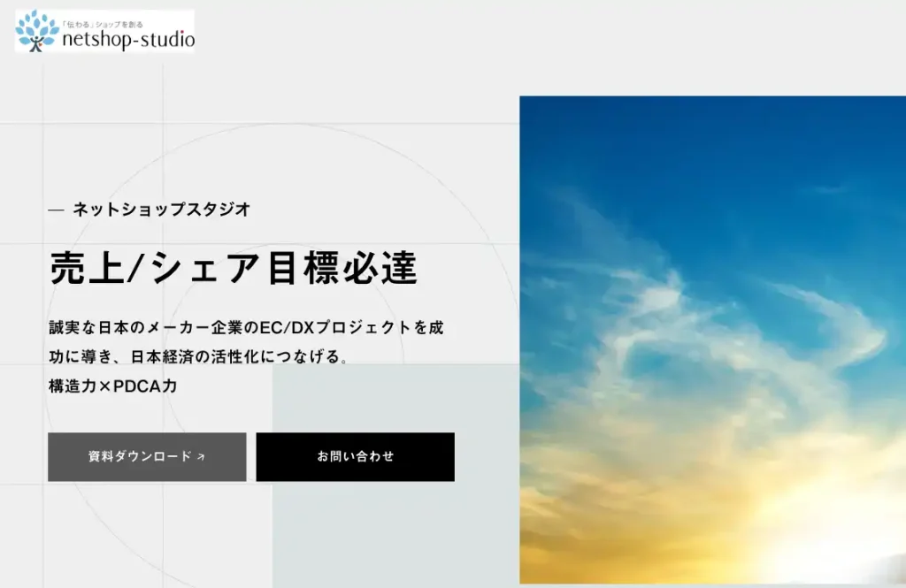906x588 pixels.
Task: Click the お問い合わせ contact button
Action: click(353, 457)
